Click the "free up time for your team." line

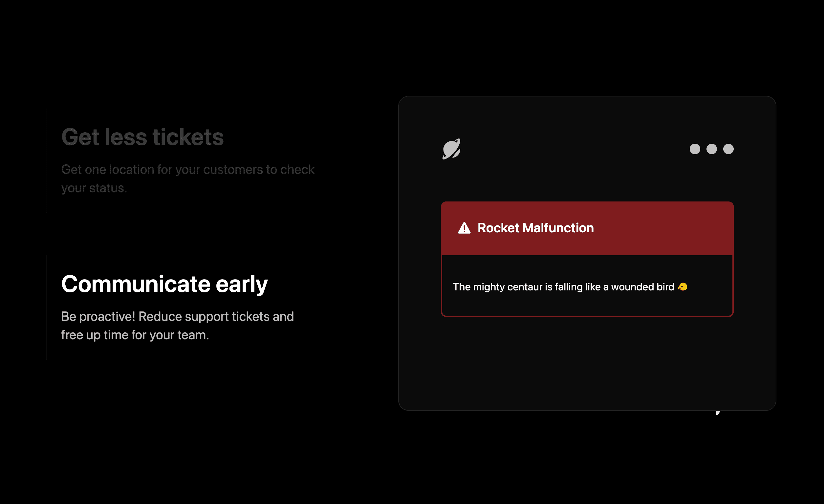[135, 335]
